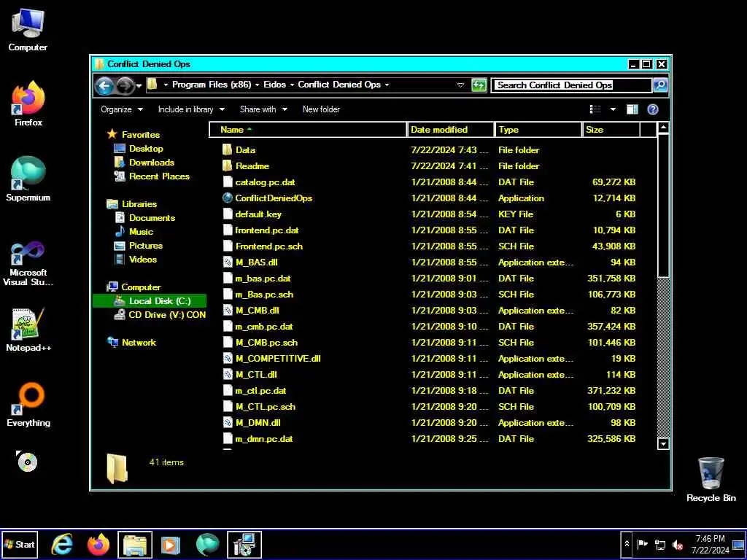Open the Documents library
747x560 pixels.
pyautogui.click(x=152, y=217)
